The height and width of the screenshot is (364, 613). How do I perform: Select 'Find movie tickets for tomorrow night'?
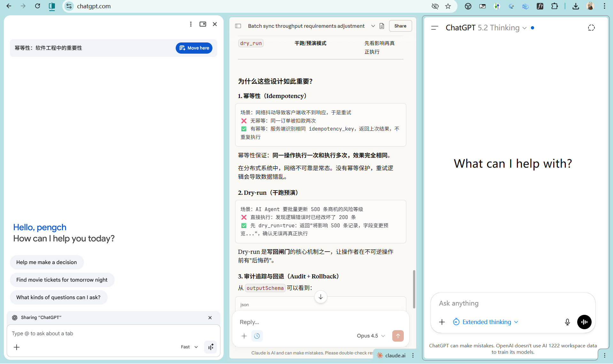pos(62,280)
